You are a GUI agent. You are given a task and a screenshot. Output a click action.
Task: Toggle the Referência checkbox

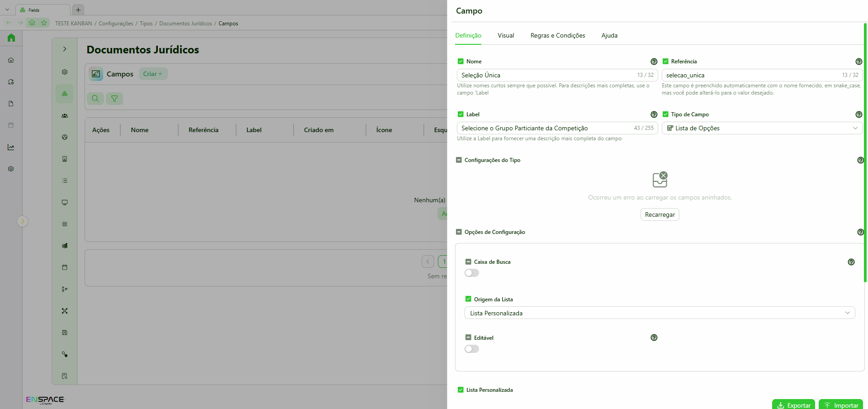665,62
